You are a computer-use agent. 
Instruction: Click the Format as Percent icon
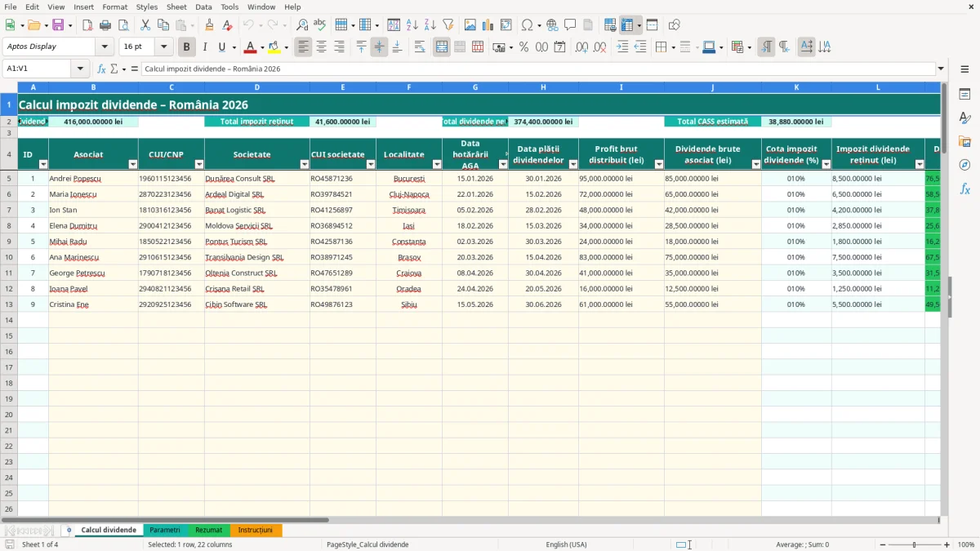click(x=523, y=47)
